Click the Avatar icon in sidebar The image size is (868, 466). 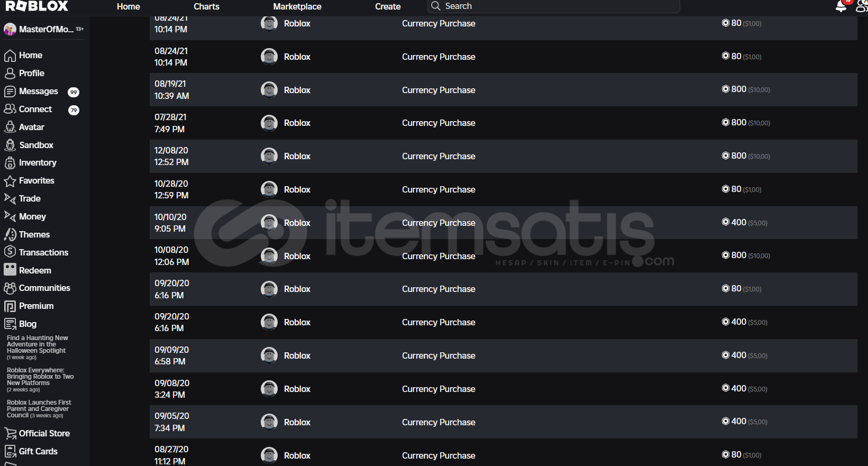[10, 127]
